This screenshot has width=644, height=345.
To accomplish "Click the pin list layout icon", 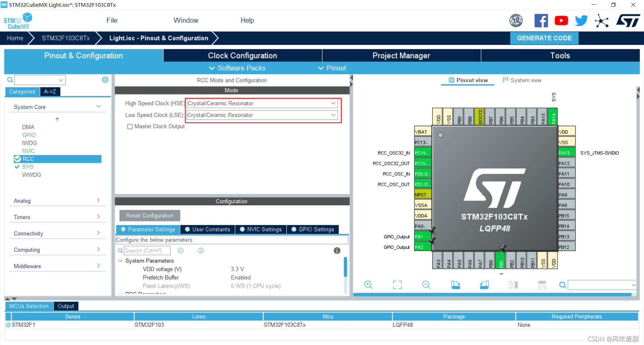I will click(542, 285).
